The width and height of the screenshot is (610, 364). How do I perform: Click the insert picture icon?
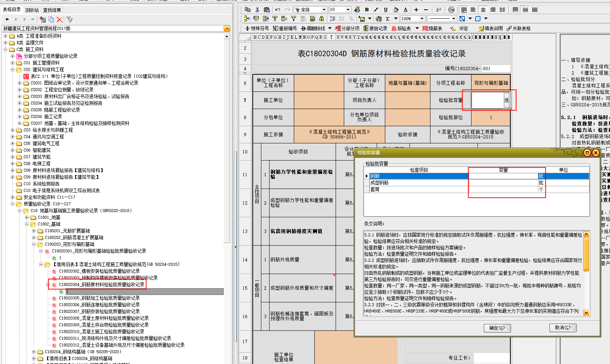click(362, 19)
